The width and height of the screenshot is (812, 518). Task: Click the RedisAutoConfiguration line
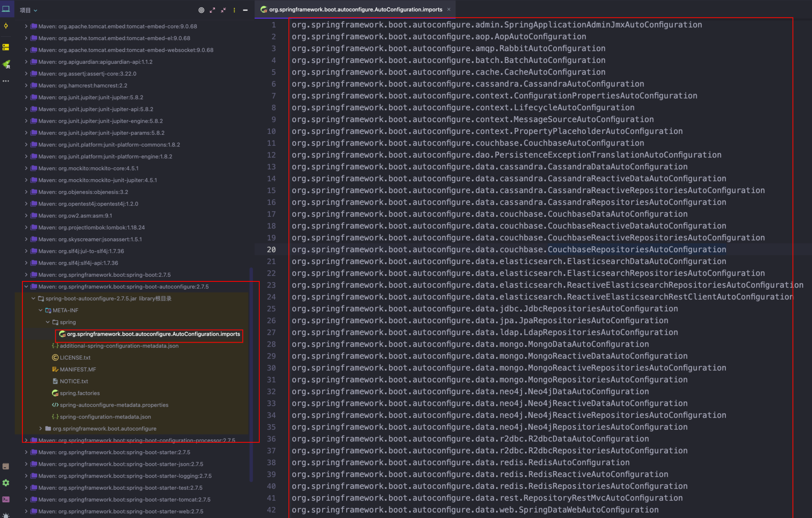[461, 463]
